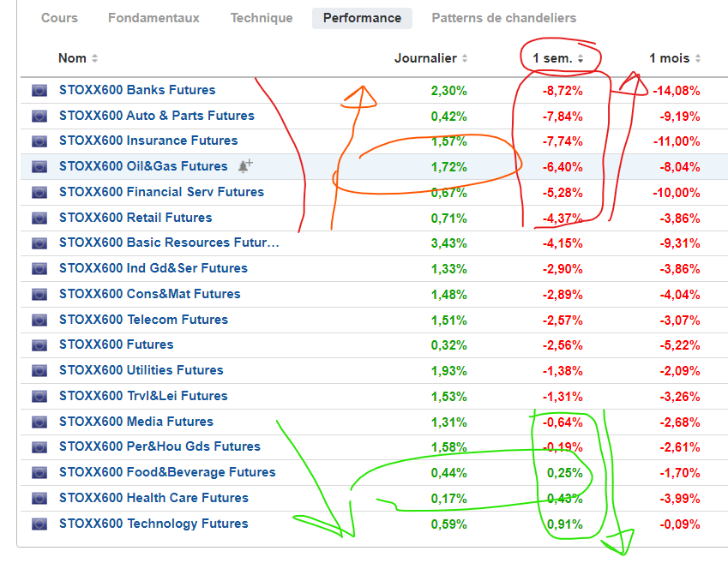Sort by 1 sem. column arrows
This screenshot has width=728, height=569.
[581, 58]
